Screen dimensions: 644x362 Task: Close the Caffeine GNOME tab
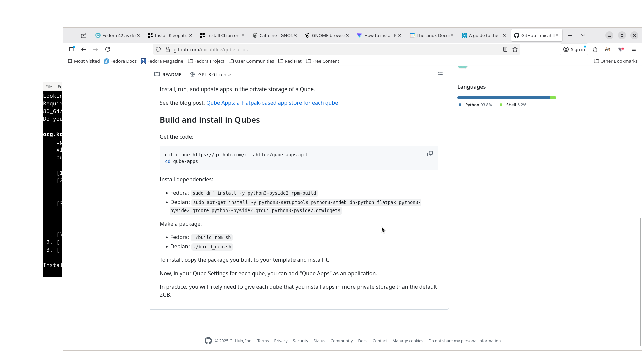click(x=295, y=35)
